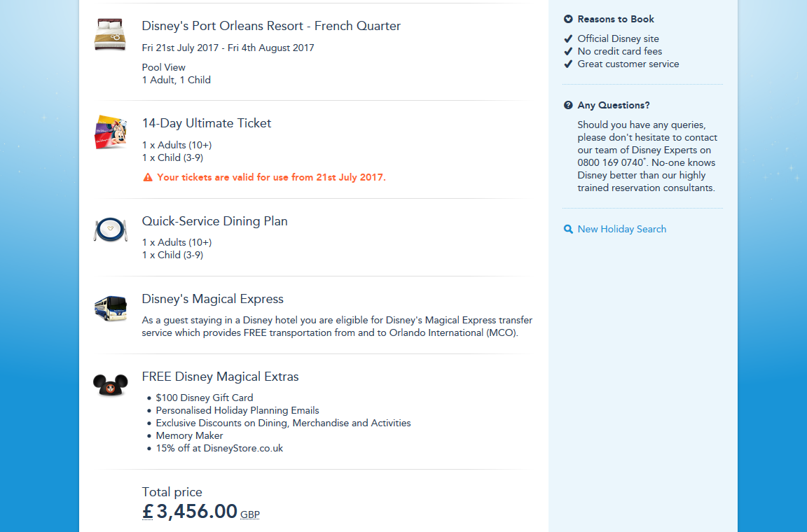Click the hotel bed icon

[x=110, y=34]
